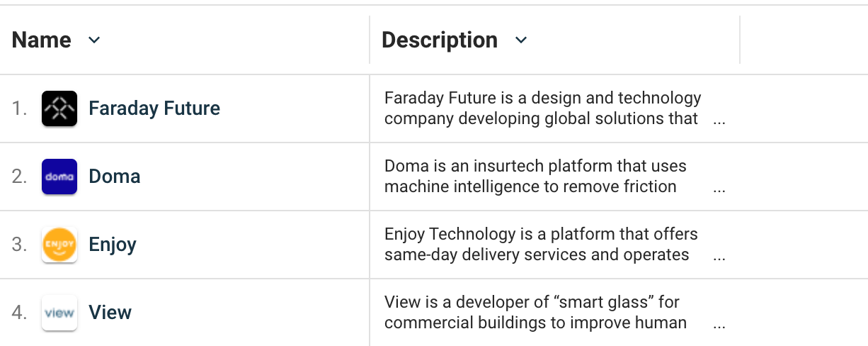This screenshot has height=346, width=868.
Task: Click the View company logo icon
Action: pos(59,313)
